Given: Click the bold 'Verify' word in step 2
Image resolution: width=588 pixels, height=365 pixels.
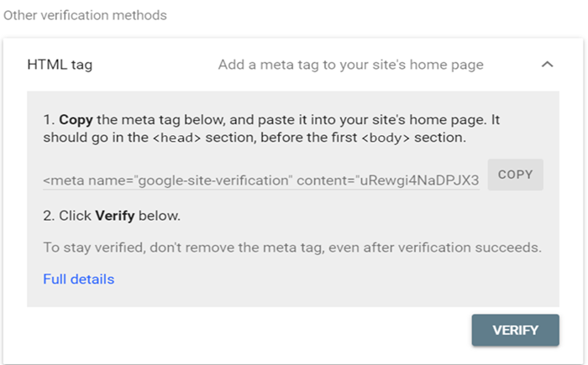Looking at the screenshot, I should coord(115,216).
